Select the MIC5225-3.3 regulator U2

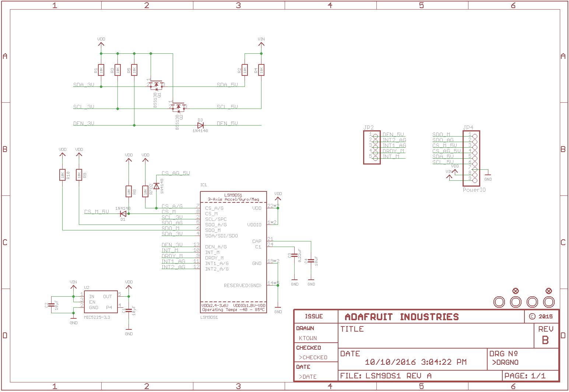101,302
